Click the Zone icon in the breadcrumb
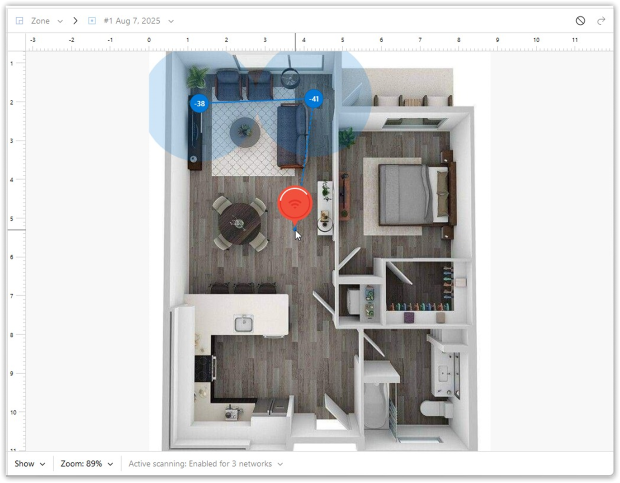The width and height of the screenshot is (620, 483). (x=19, y=20)
